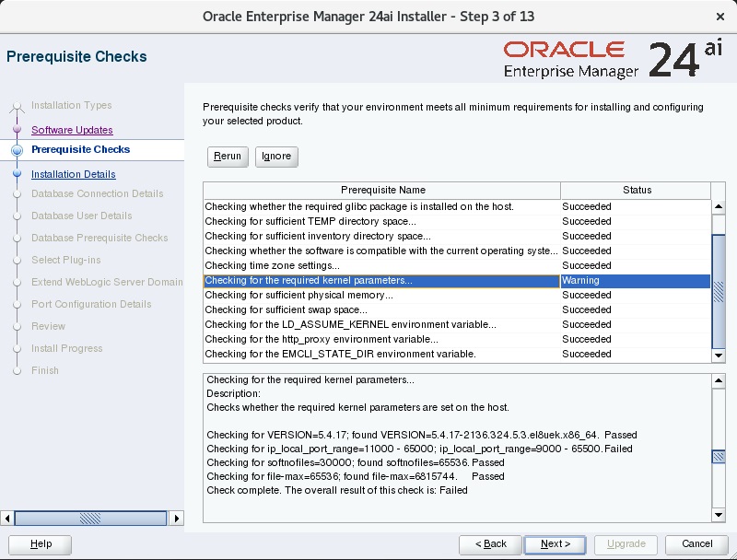Close the installer window with the X
Viewport: 737px width, 560px height.
[719, 17]
